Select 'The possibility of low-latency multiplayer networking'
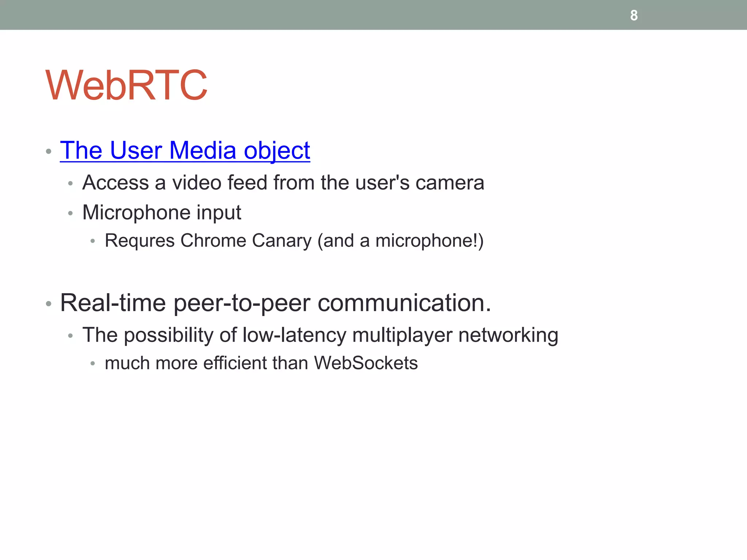The width and height of the screenshot is (747, 560). coord(320,335)
